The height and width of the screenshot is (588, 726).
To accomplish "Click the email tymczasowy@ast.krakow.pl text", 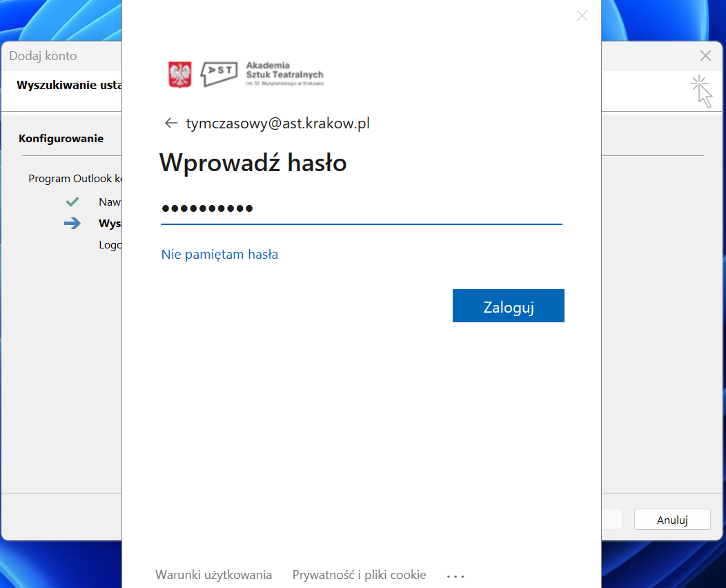I will coord(278,123).
